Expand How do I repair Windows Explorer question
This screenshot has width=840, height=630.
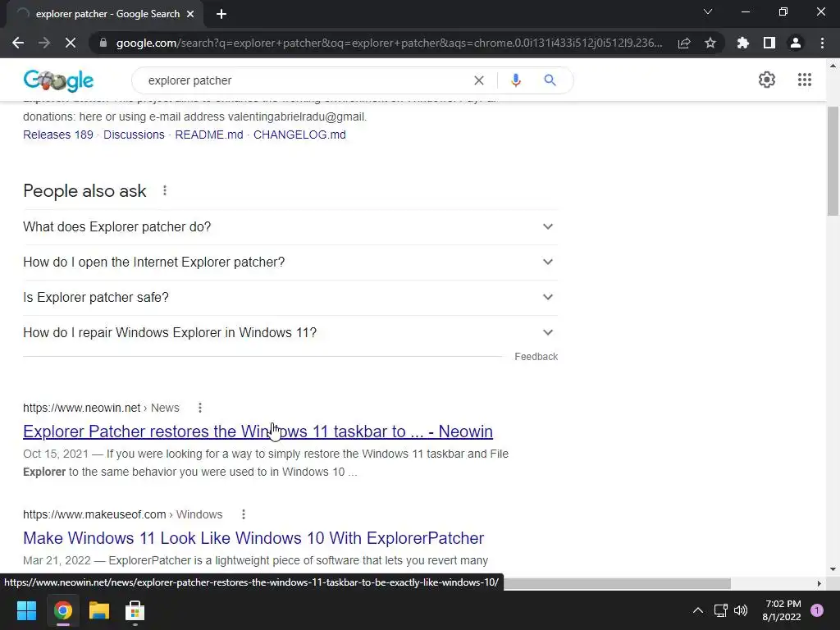[290, 333]
